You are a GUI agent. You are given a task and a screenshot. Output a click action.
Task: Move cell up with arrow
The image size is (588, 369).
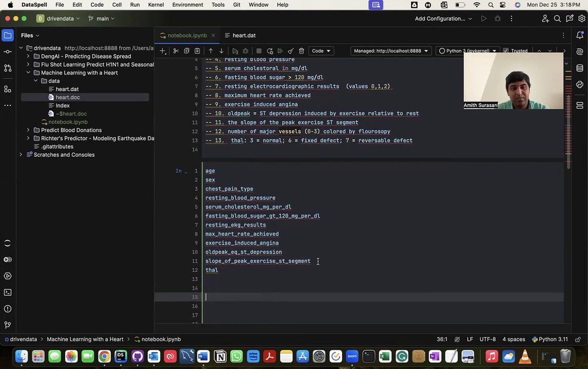coord(211,51)
